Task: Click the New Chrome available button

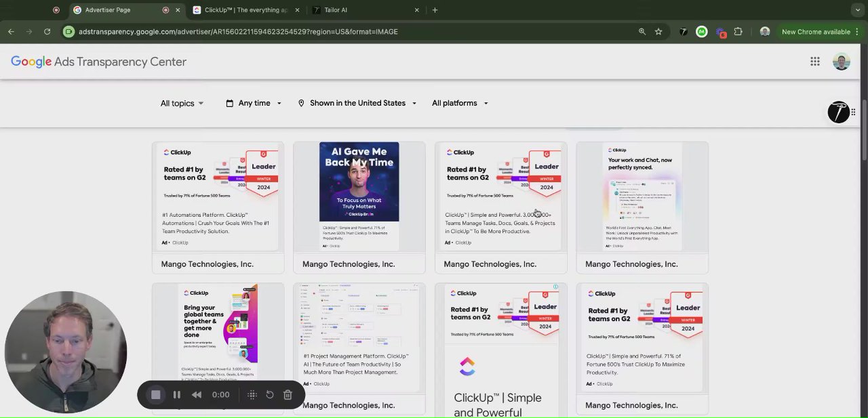Action: 816,31
